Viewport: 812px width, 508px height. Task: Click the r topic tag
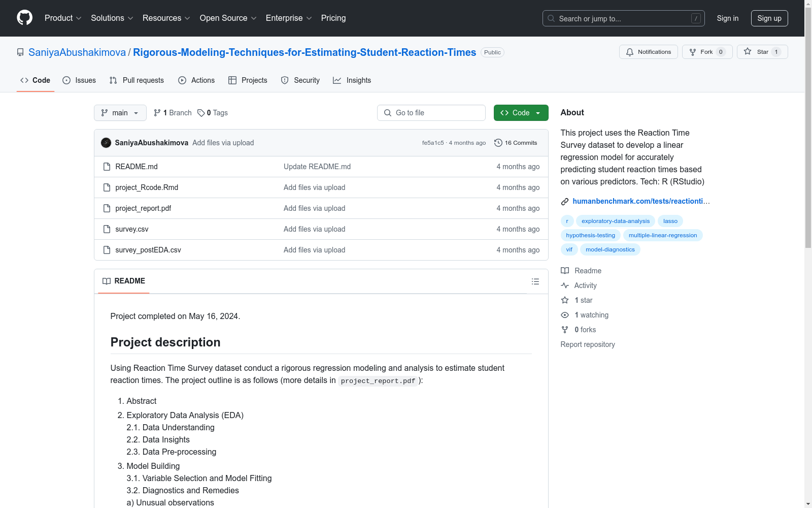(567, 221)
